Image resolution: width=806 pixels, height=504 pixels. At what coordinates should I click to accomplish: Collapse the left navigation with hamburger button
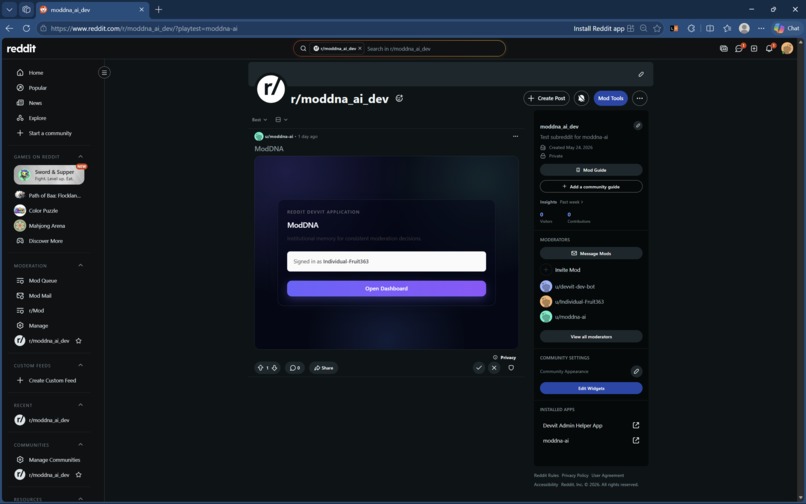coord(104,73)
